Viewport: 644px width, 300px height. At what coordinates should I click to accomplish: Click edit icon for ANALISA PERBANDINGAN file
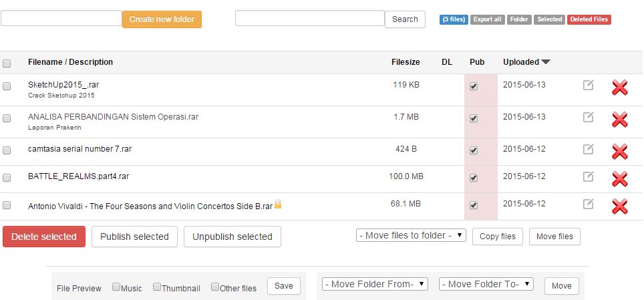click(588, 117)
